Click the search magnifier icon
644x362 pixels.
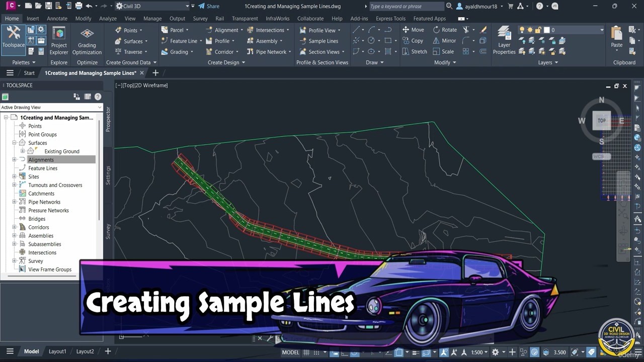pyautogui.click(x=449, y=6)
